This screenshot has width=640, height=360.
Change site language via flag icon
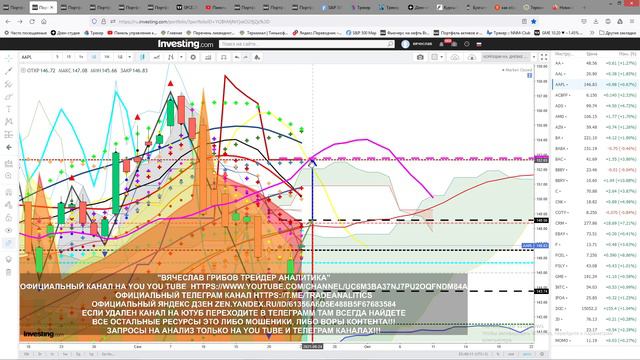click(479, 44)
